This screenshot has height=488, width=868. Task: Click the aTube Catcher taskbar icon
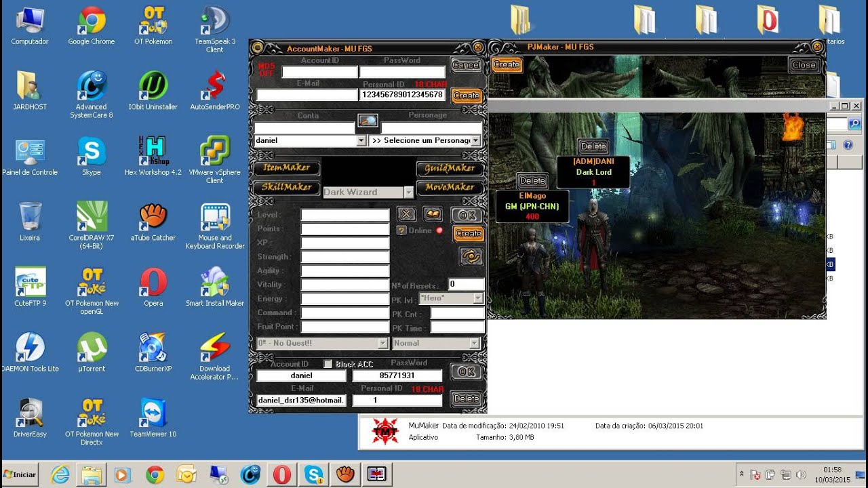(x=345, y=474)
